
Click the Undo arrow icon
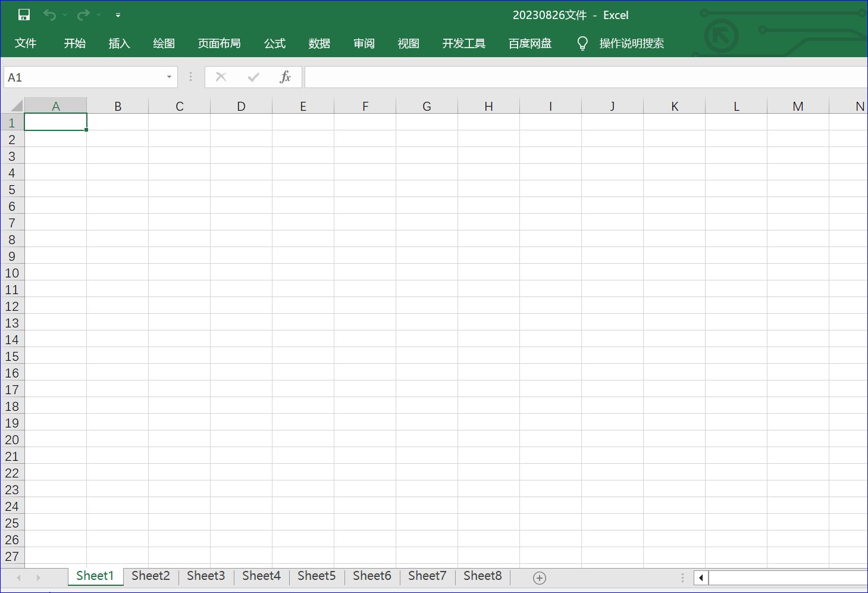pos(49,15)
